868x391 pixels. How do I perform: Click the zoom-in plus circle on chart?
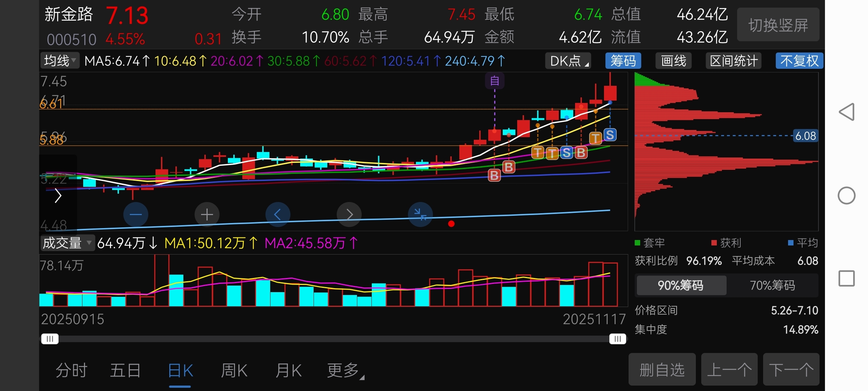(207, 215)
